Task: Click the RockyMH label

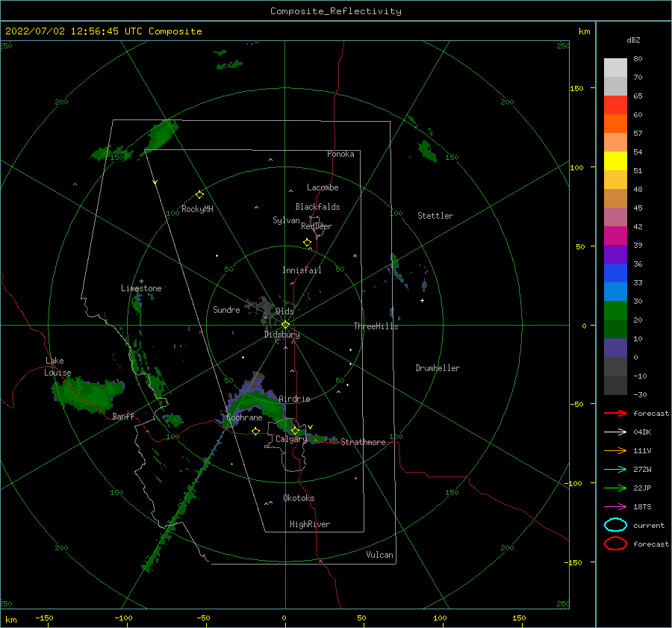Action: click(197, 209)
